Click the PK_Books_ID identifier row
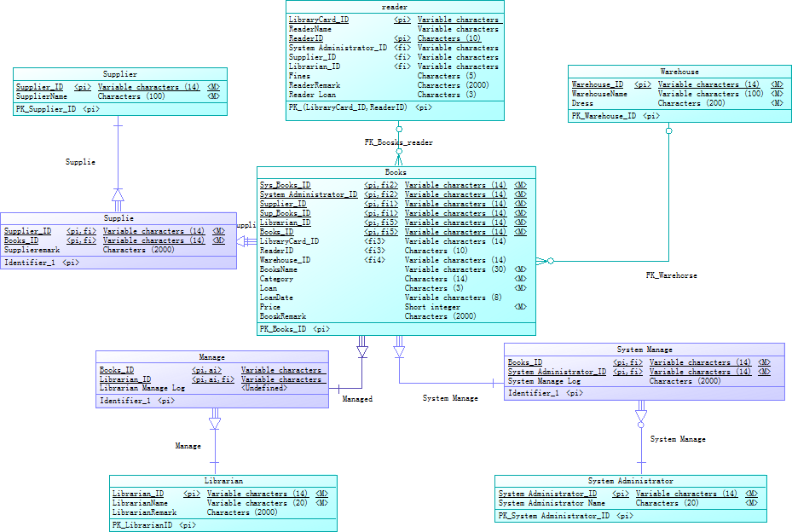 point(294,328)
